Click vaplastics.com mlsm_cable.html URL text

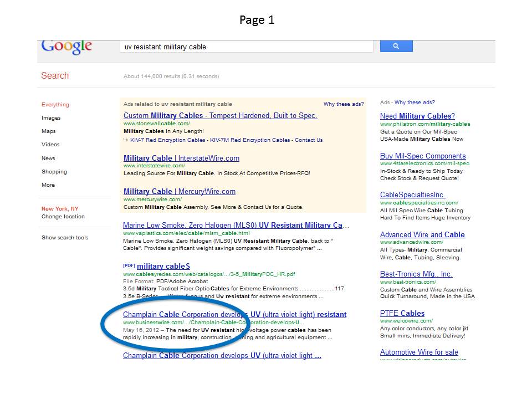[x=186, y=233]
